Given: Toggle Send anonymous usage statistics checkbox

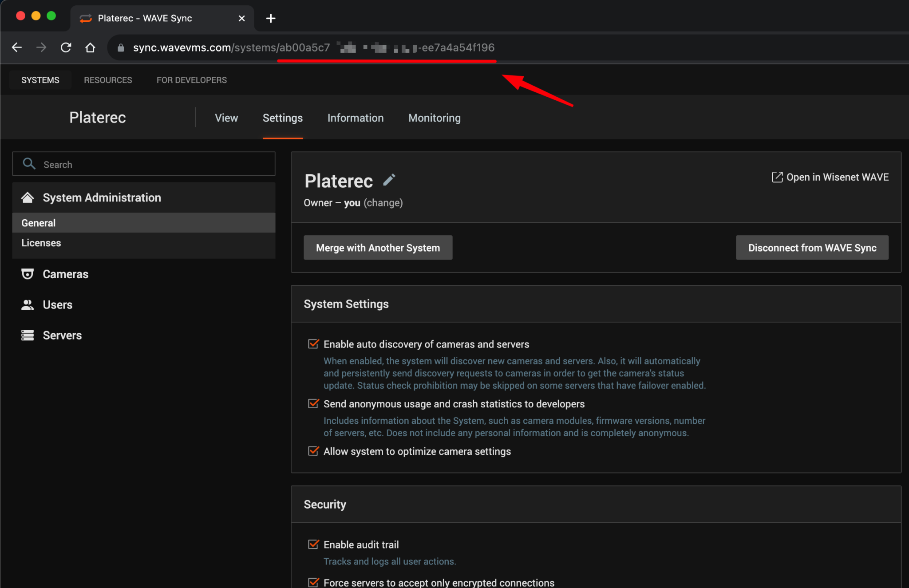Looking at the screenshot, I should tap(313, 403).
